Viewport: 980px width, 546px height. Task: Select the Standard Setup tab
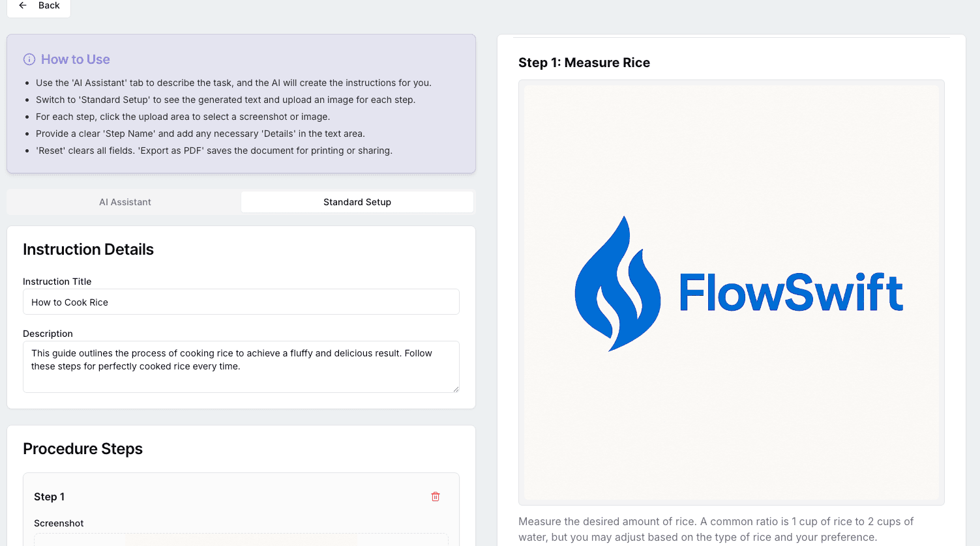(357, 202)
